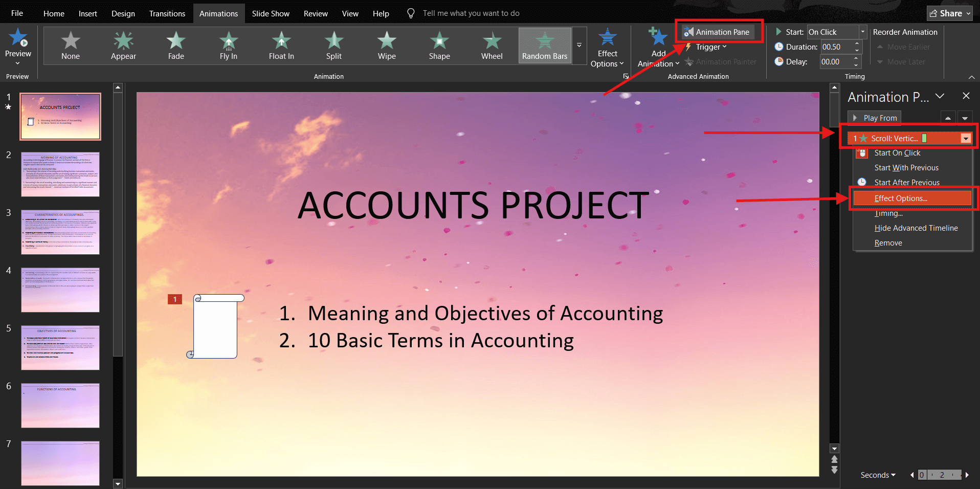Screen dimensions: 980x489
Task: Go to previous slide using double-up arrow
Action: pyautogui.click(x=834, y=459)
